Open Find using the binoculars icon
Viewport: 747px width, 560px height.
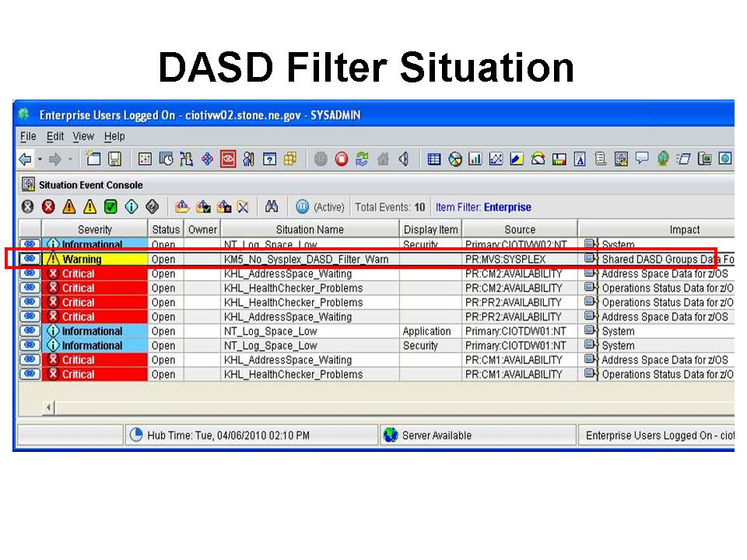(x=270, y=206)
